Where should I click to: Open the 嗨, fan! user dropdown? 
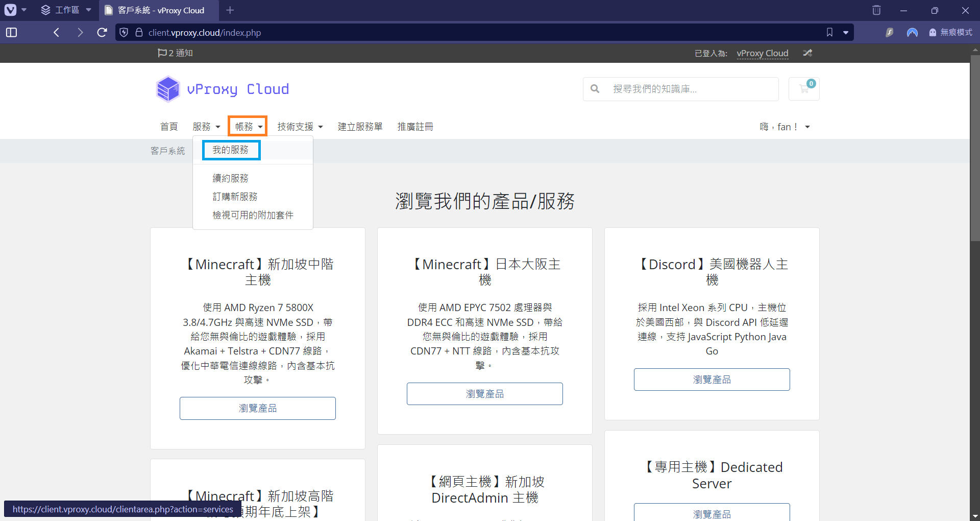784,127
